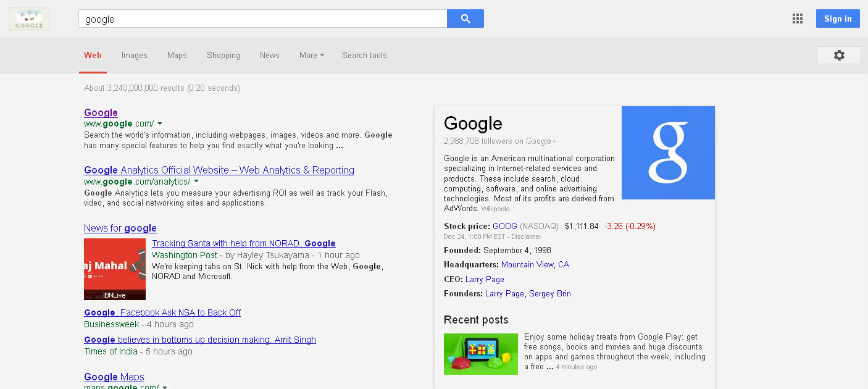The width and height of the screenshot is (868, 389).
Task: Open the News for google link
Action: click(120, 228)
